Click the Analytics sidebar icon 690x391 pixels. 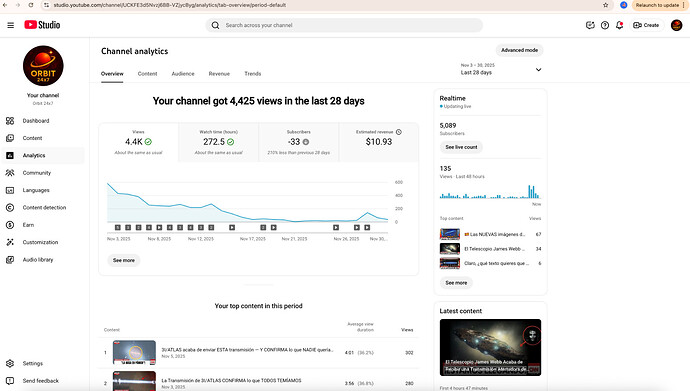10,155
